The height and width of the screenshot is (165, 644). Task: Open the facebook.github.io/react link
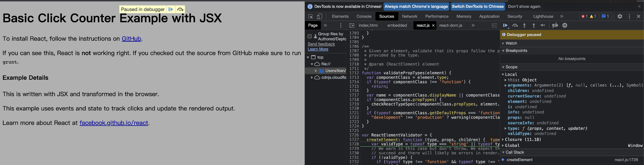(114, 123)
